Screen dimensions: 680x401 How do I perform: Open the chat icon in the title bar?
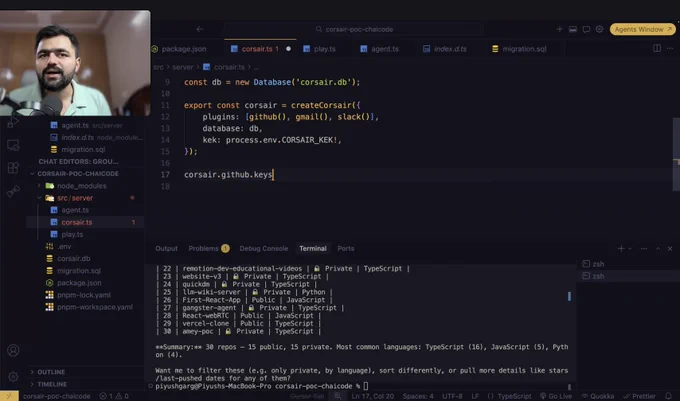[586, 29]
